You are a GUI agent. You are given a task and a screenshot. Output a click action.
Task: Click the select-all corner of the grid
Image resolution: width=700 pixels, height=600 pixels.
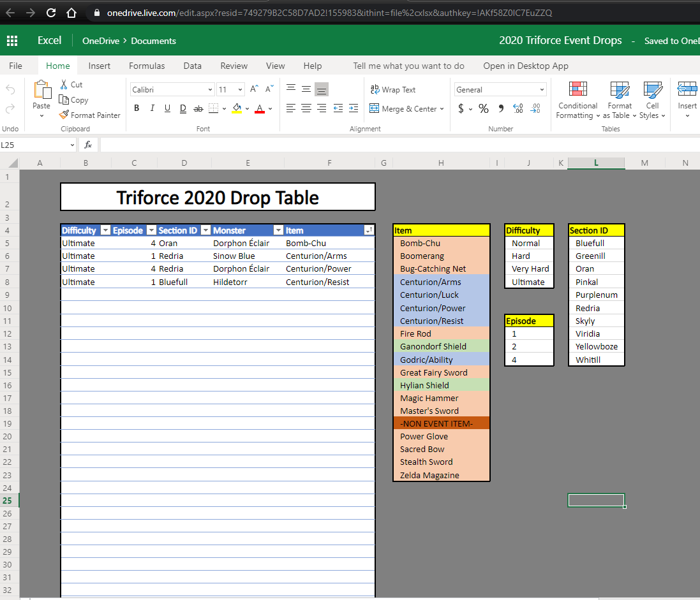13,163
